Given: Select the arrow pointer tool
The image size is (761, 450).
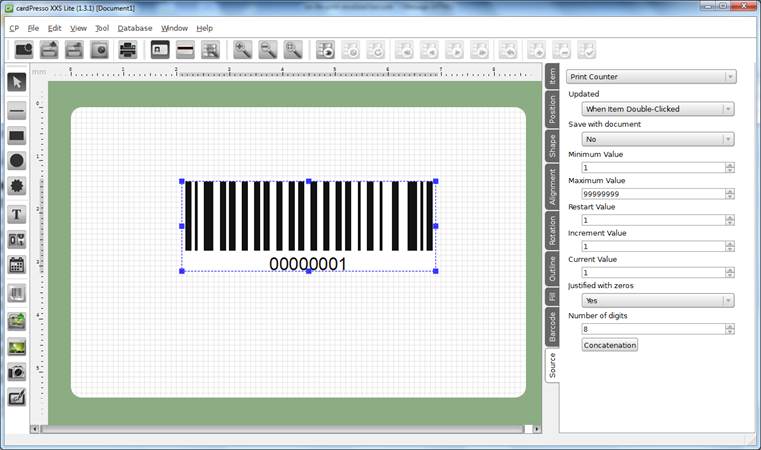Looking at the screenshot, I should coord(17,82).
